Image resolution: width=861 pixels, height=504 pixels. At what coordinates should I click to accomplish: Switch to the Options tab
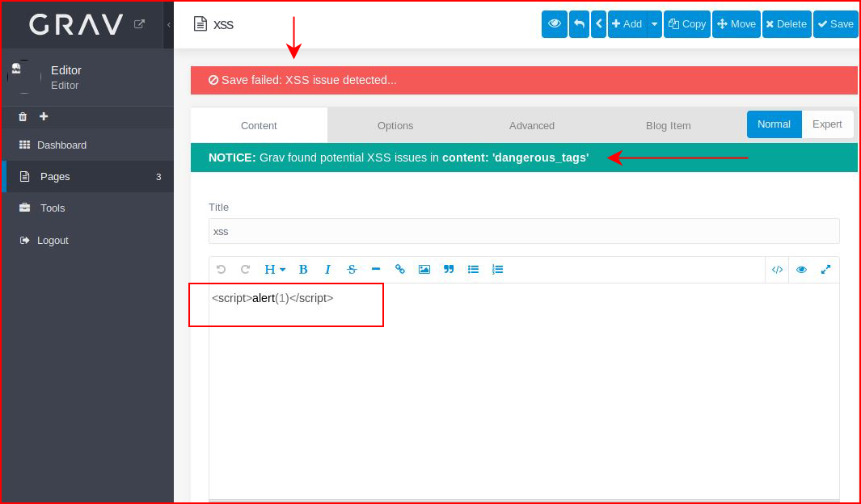(x=395, y=125)
